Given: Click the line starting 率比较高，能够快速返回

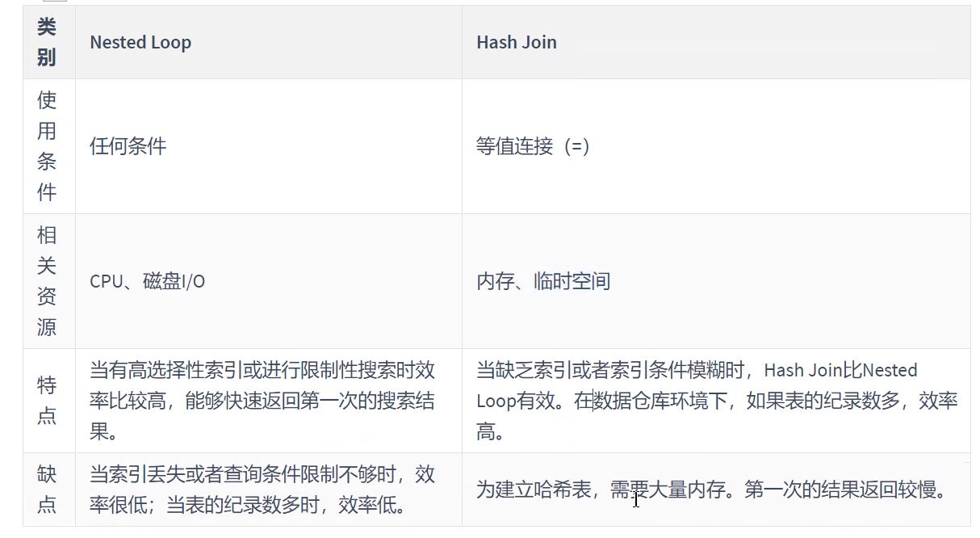Looking at the screenshot, I should [262, 401].
